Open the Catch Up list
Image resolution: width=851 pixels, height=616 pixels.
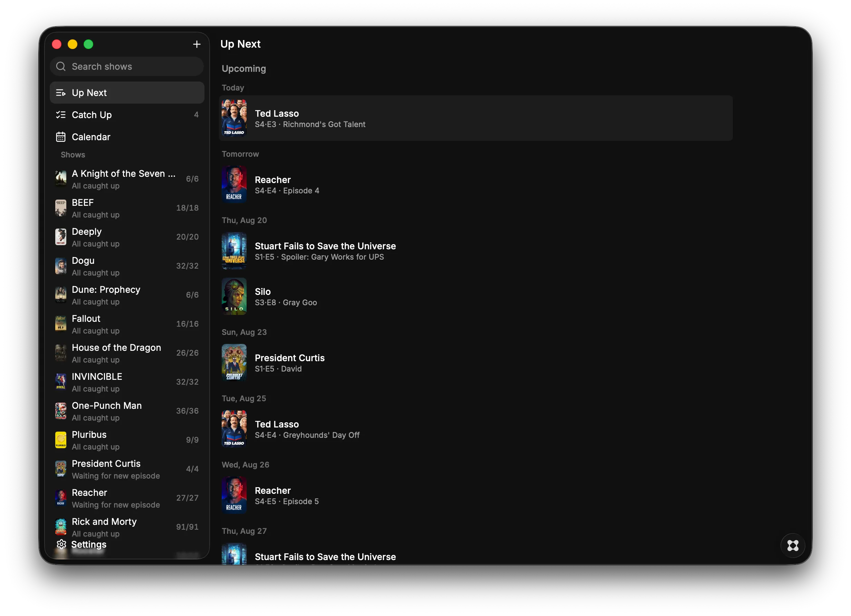point(127,115)
